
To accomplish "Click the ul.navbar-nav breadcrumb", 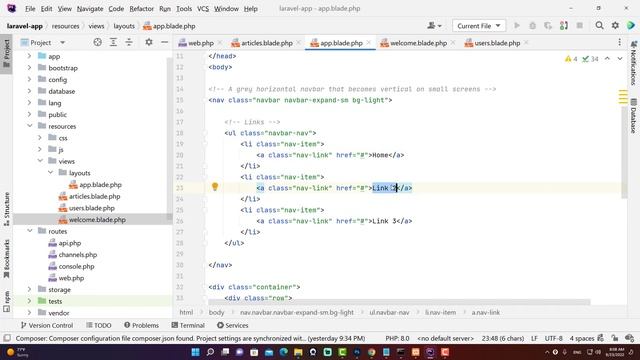I will (389, 312).
